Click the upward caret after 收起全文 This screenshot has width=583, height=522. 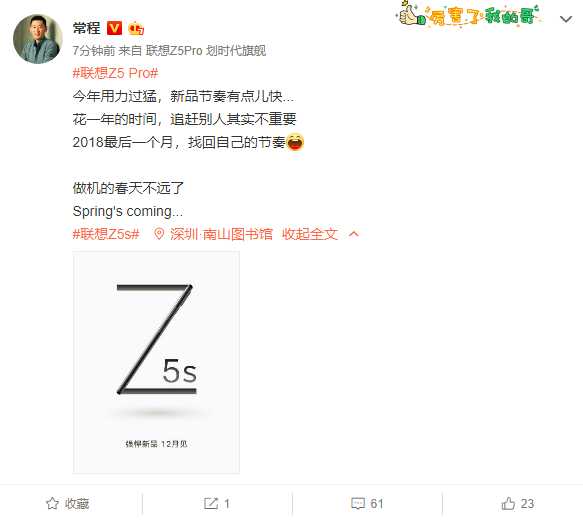(354, 234)
